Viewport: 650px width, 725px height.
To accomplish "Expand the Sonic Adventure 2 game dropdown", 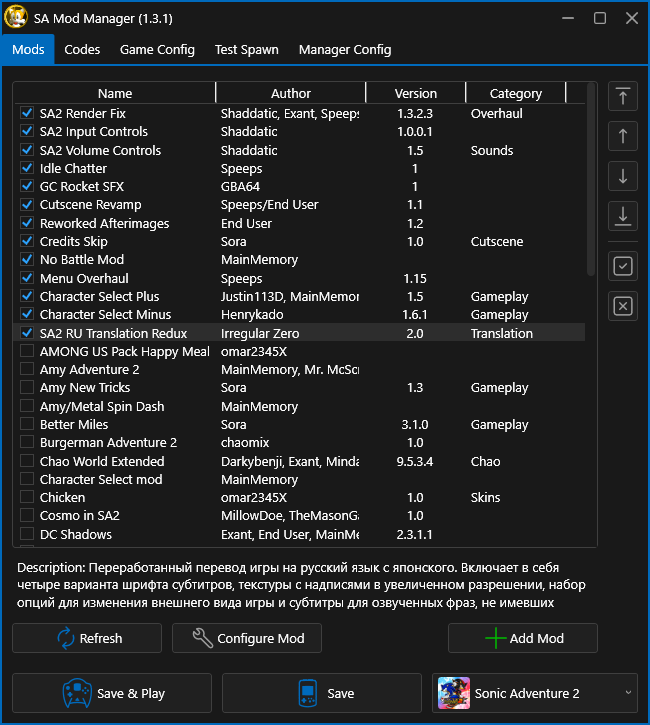I will pos(628,693).
